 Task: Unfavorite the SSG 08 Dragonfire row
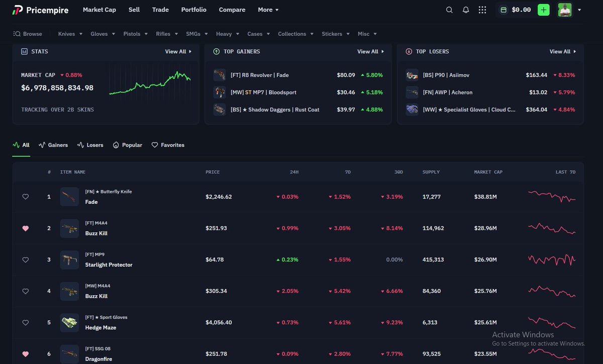[26, 354]
